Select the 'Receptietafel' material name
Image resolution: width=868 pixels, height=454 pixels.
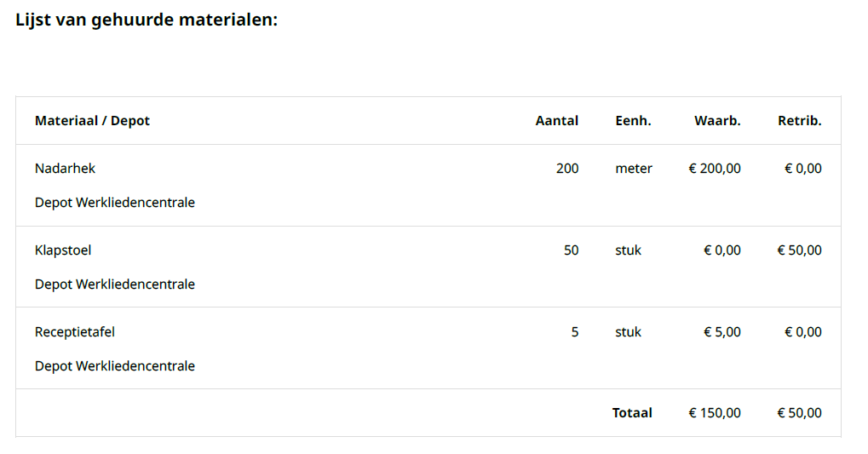[x=75, y=332]
